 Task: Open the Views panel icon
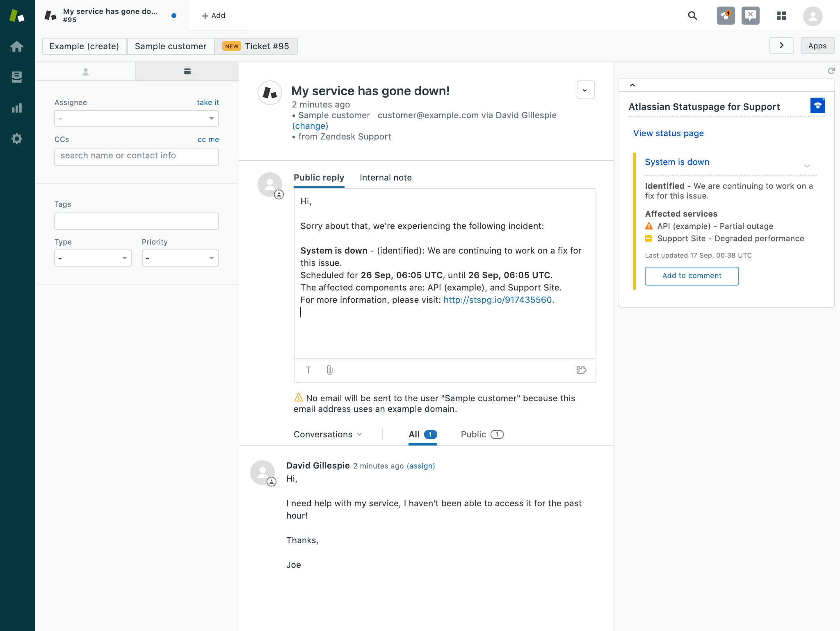(17, 77)
